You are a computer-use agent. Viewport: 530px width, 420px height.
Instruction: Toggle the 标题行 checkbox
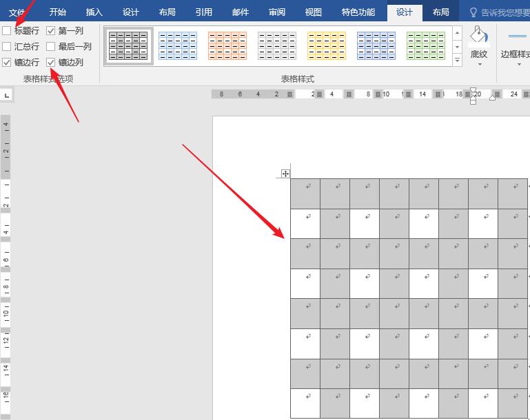point(6,31)
